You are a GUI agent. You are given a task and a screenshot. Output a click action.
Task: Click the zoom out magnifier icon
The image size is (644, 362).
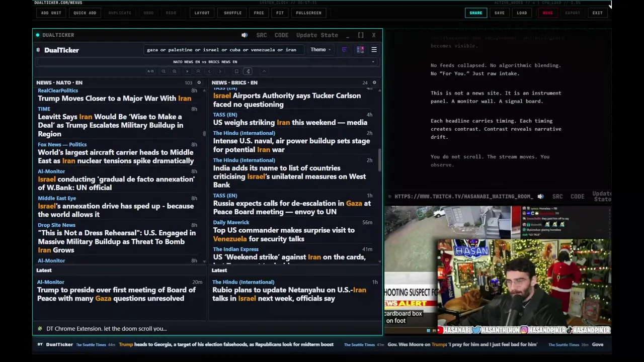164,71
